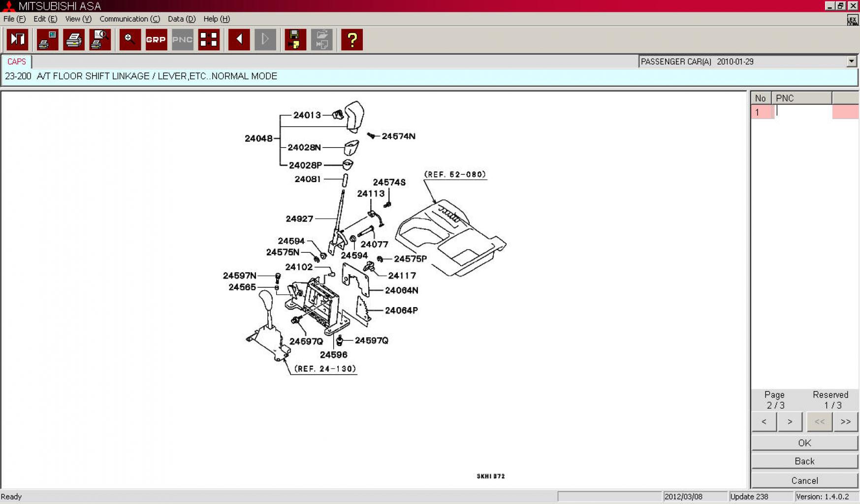Viewport: 860px width, 504px height.
Task: Open the File menu
Action: 14,19
